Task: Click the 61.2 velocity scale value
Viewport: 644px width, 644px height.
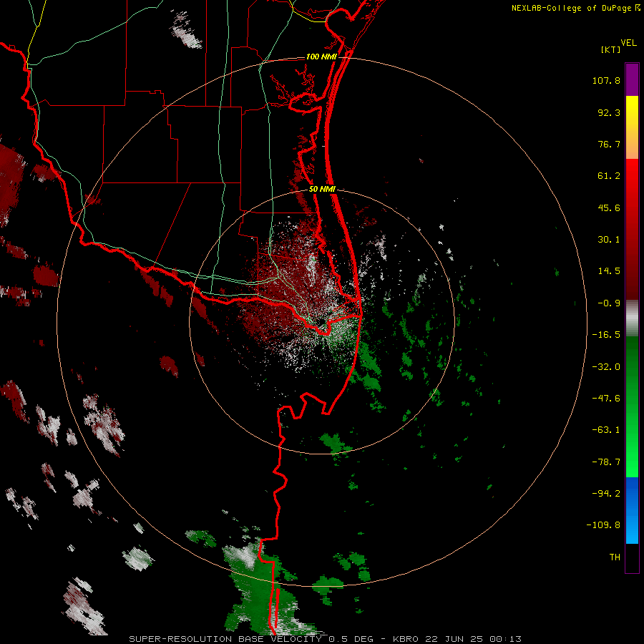Action: pos(609,176)
